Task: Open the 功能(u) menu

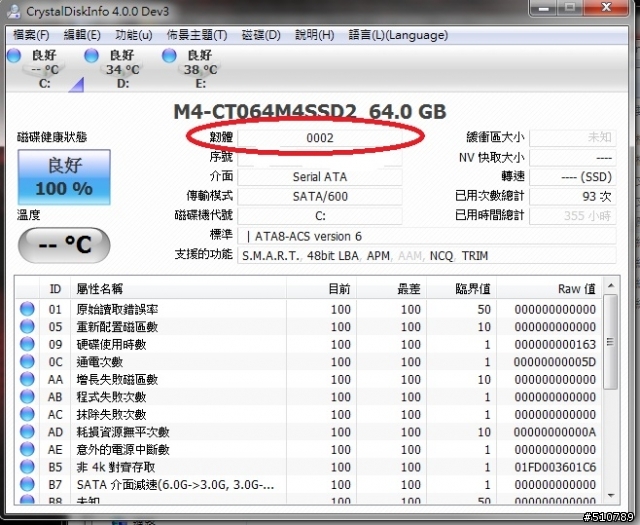Action: 133,35
